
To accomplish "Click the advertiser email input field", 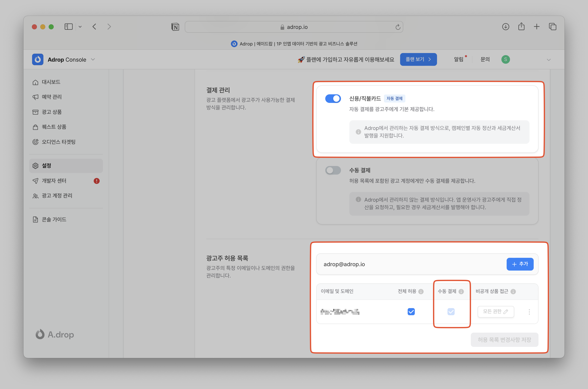I will [410, 264].
